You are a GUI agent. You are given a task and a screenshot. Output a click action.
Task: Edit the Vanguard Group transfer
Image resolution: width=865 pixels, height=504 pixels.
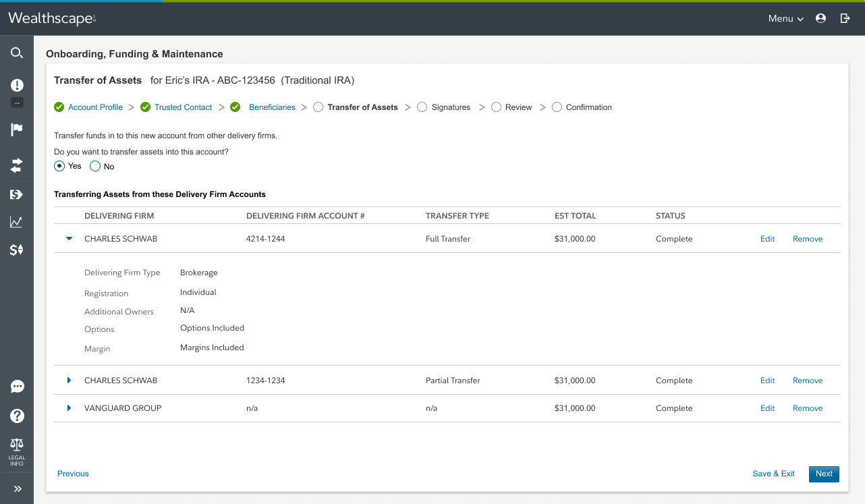click(x=767, y=408)
